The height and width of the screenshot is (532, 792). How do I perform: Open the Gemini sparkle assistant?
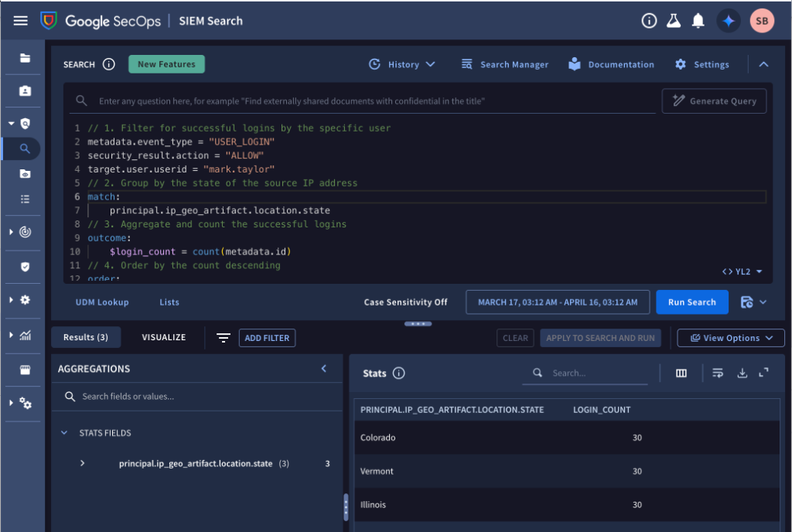point(728,21)
